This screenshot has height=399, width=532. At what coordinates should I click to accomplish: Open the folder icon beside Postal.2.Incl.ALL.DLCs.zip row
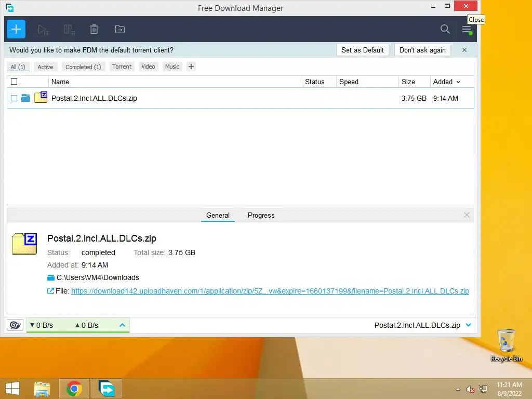click(25, 98)
